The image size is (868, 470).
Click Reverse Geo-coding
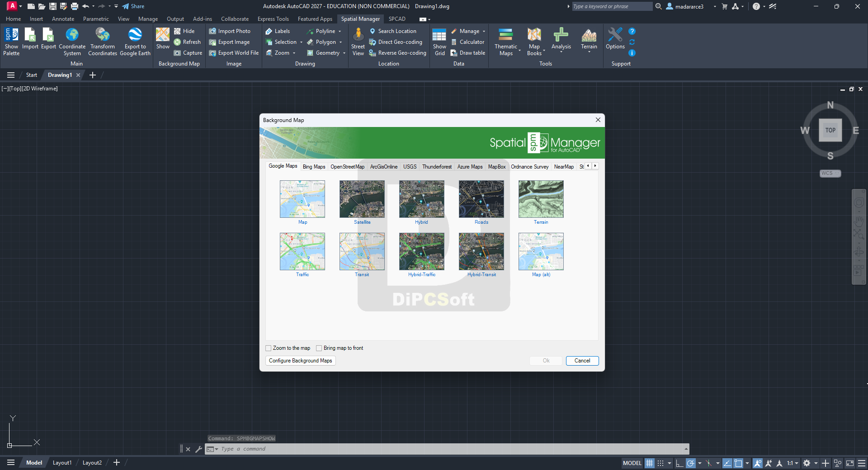coord(398,53)
